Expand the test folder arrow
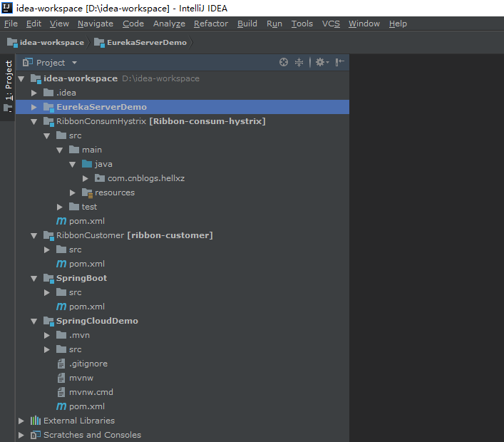Image resolution: width=504 pixels, height=442 pixels. click(59, 207)
